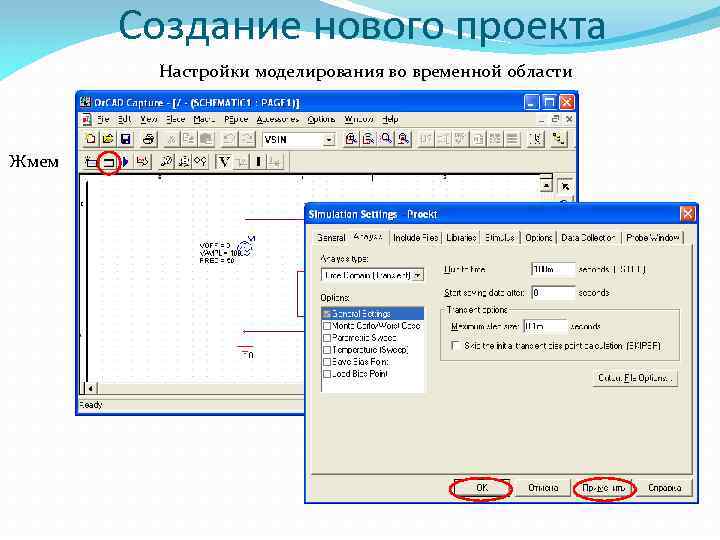Click the Voltage Level Marker icon
The image size is (720, 540).
click(166, 162)
